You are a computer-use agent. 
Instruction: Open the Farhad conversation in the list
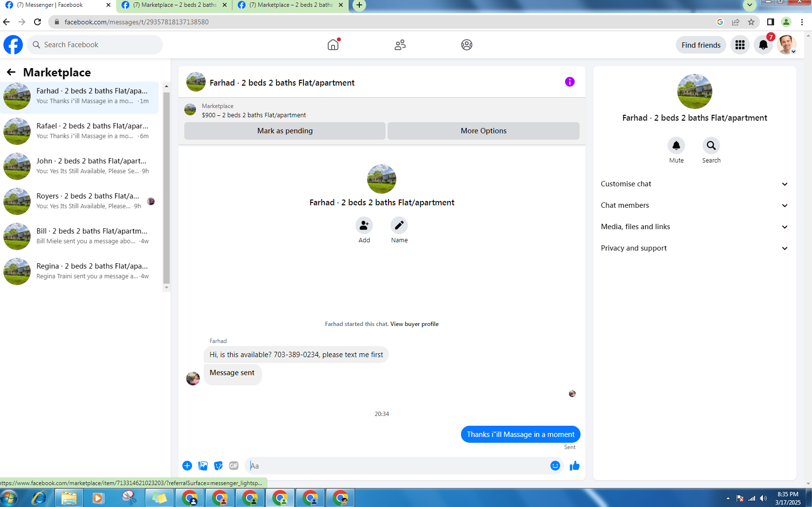tap(80, 96)
